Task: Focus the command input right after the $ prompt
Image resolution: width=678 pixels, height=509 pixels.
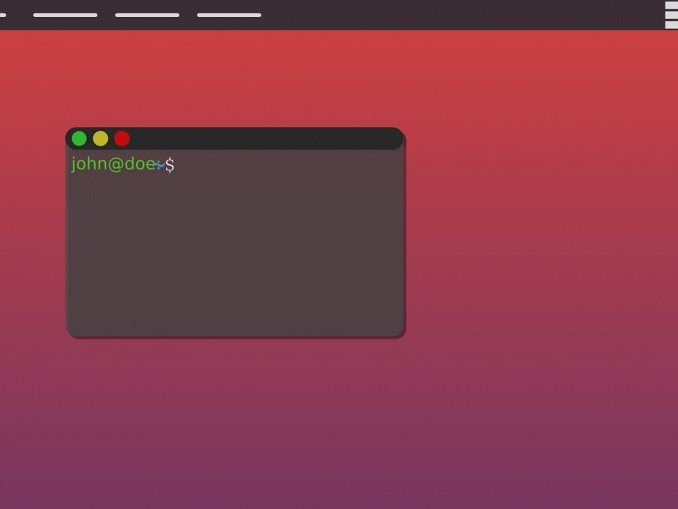Action: [185, 165]
